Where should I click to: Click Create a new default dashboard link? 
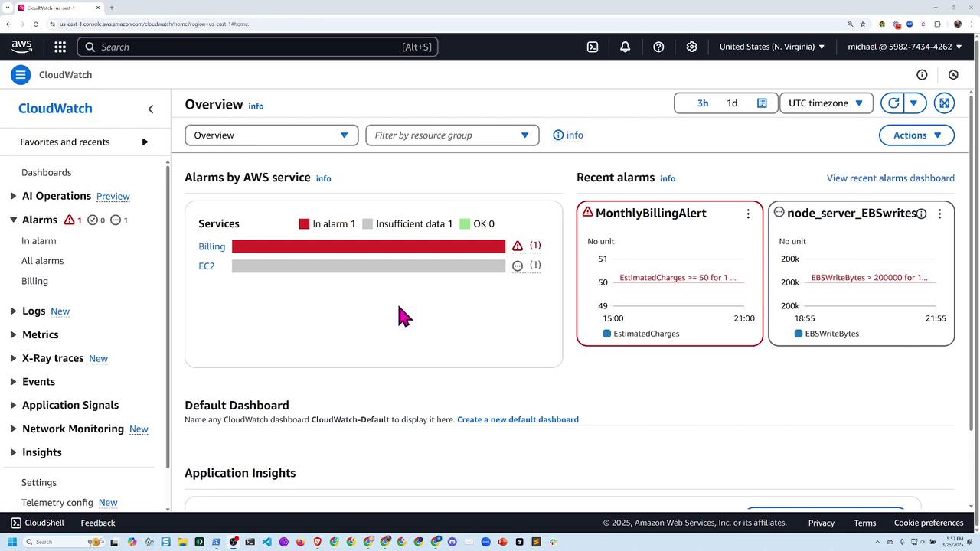pyautogui.click(x=518, y=419)
